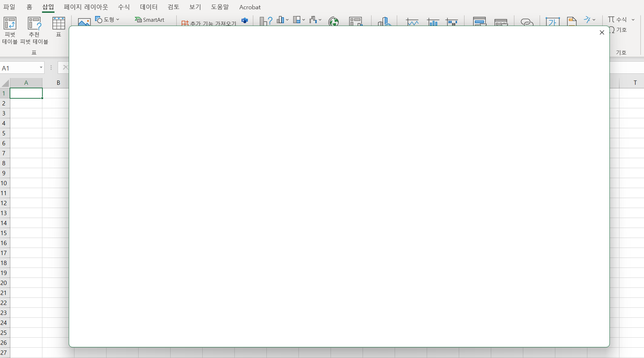Launch the 3D Map buildings icon
Image resolution: width=644 pixels, height=358 pixels.
[384, 22]
